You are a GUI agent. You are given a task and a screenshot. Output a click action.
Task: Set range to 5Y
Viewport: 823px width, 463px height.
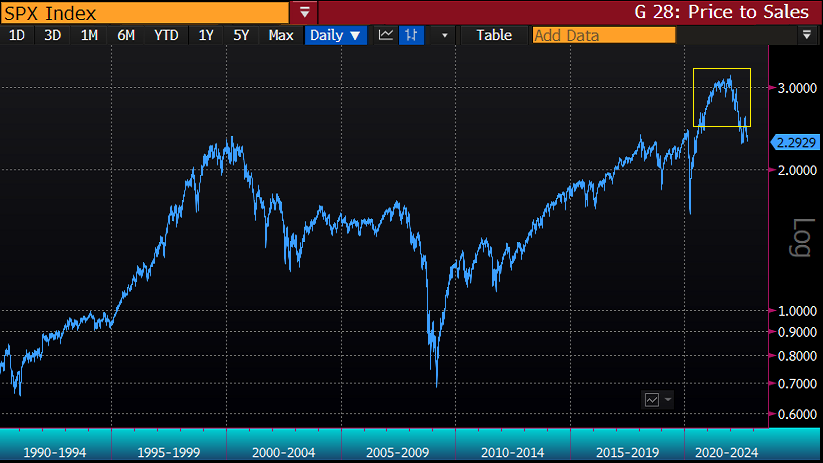241,35
